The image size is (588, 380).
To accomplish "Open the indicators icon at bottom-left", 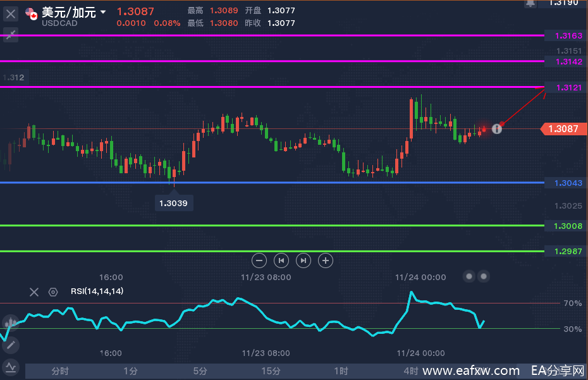I will (x=10, y=367).
